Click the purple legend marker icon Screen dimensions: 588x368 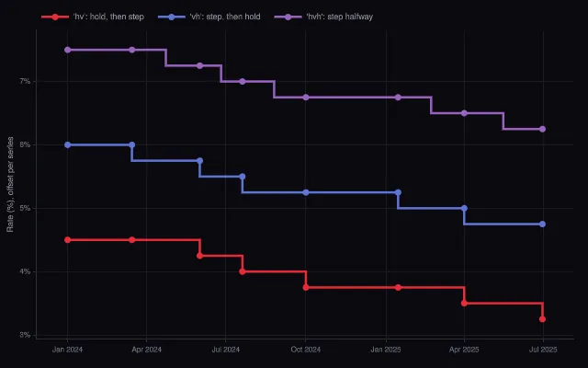(x=288, y=17)
